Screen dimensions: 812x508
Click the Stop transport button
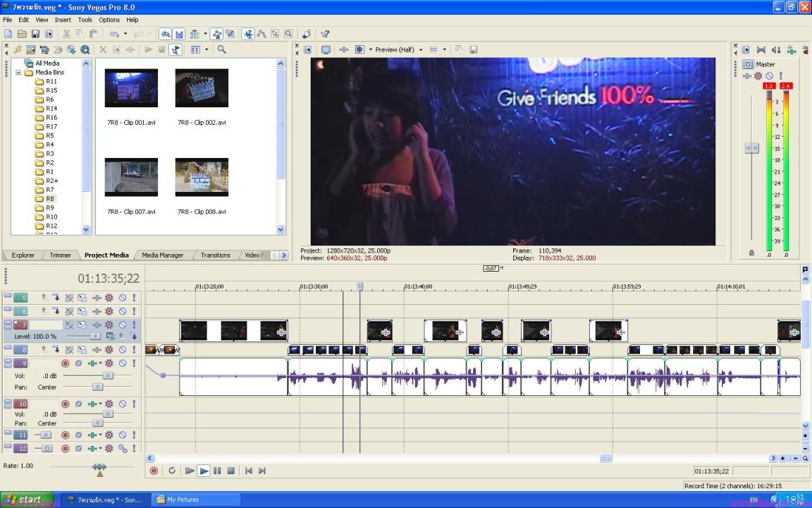[231, 471]
